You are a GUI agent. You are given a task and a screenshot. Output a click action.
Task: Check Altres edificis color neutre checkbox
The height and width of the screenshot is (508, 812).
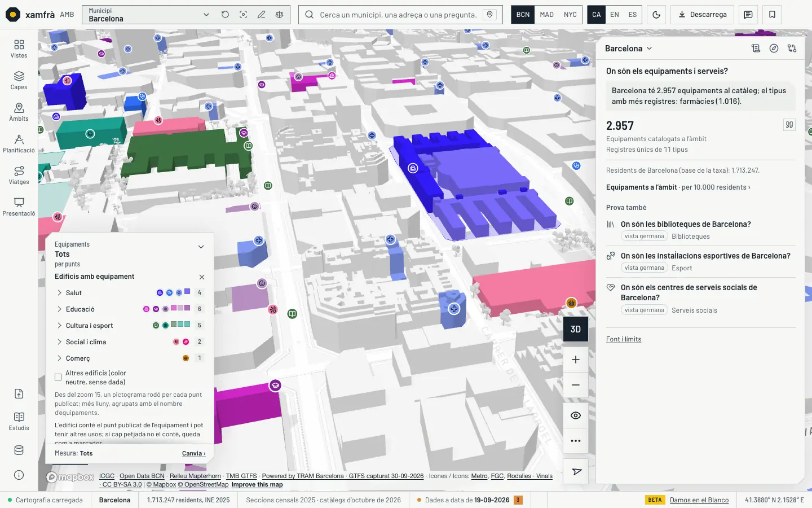coord(58,377)
